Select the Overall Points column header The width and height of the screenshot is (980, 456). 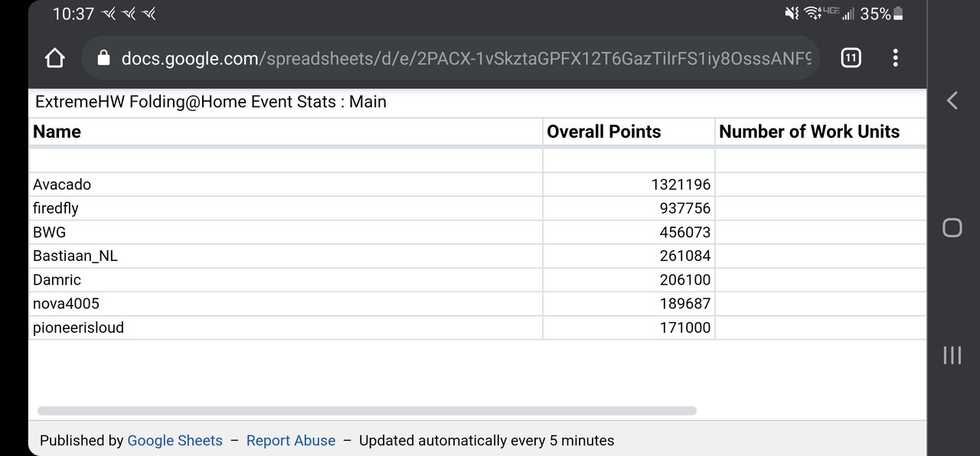pyautogui.click(x=603, y=131)
